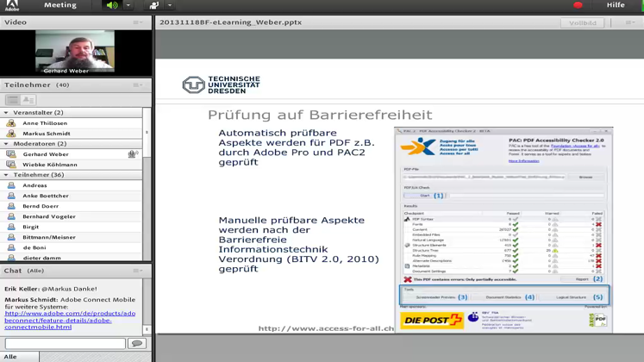Toggle the green speaker audio icon
Image resolution: width=644 pixels, height=362 pixels.
pyautogui.click(x=112, y=5)
